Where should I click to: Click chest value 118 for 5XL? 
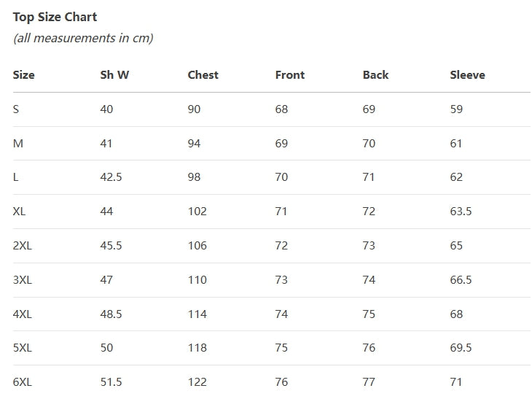(197, 347)
